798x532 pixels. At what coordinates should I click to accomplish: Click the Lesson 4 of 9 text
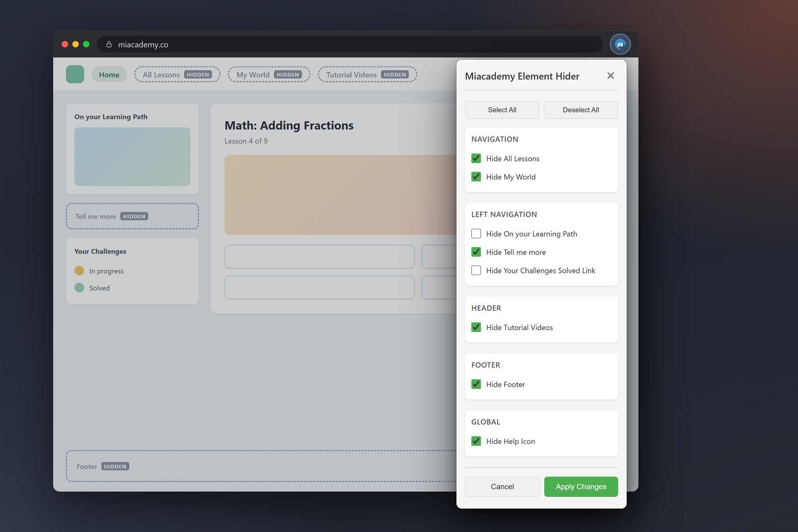[246, 141]
